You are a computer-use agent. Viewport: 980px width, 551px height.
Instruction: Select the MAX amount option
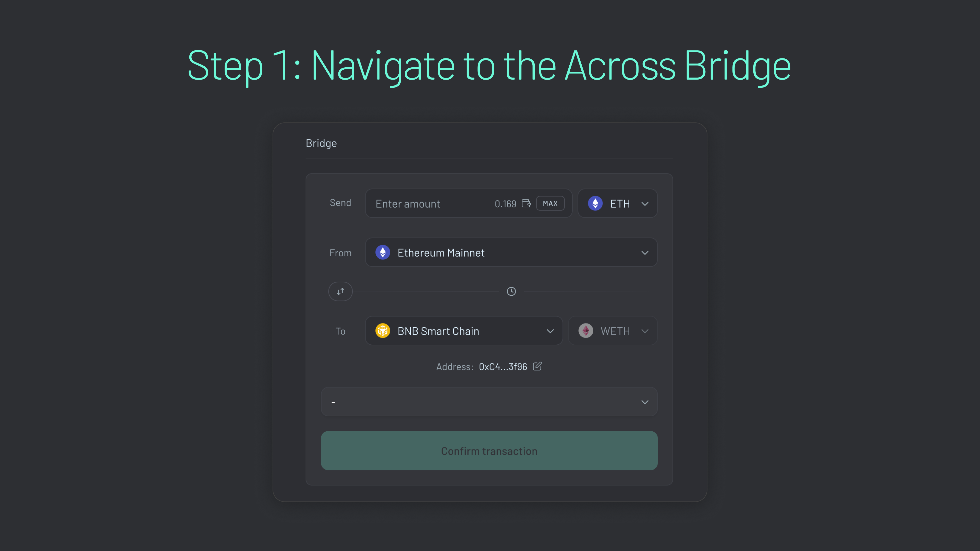coord(550,203)
